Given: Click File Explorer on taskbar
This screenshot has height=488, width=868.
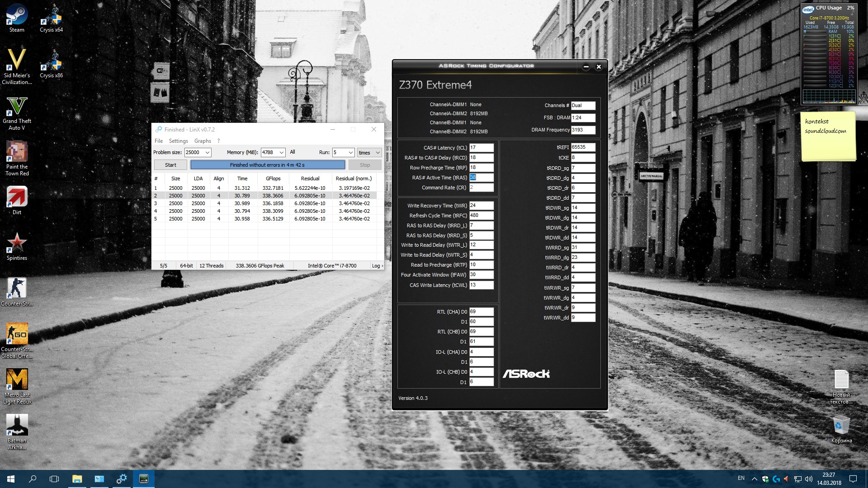Looking at the screenshot, I should click(x=77, y=479).
